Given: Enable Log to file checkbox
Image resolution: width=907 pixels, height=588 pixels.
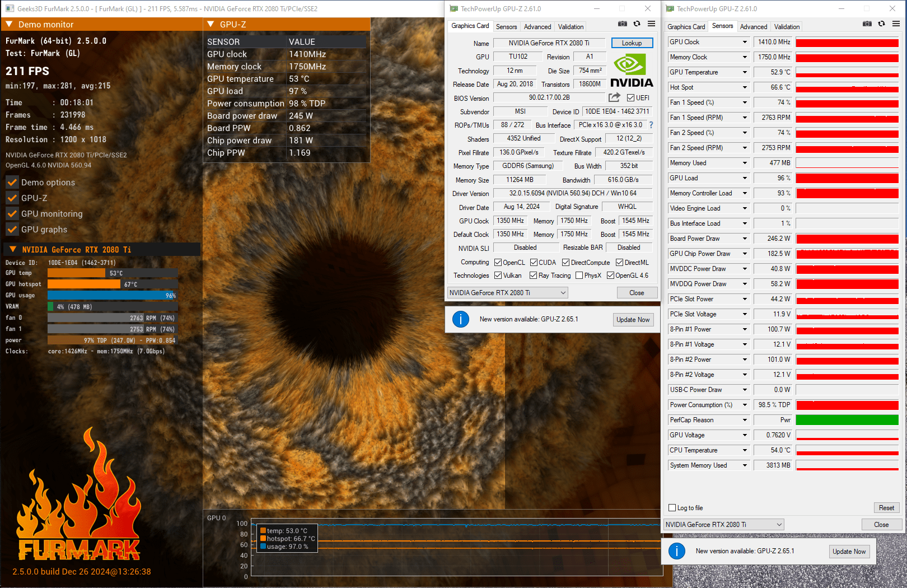Looking at the screenshot, I should click(x=672, y=508).
